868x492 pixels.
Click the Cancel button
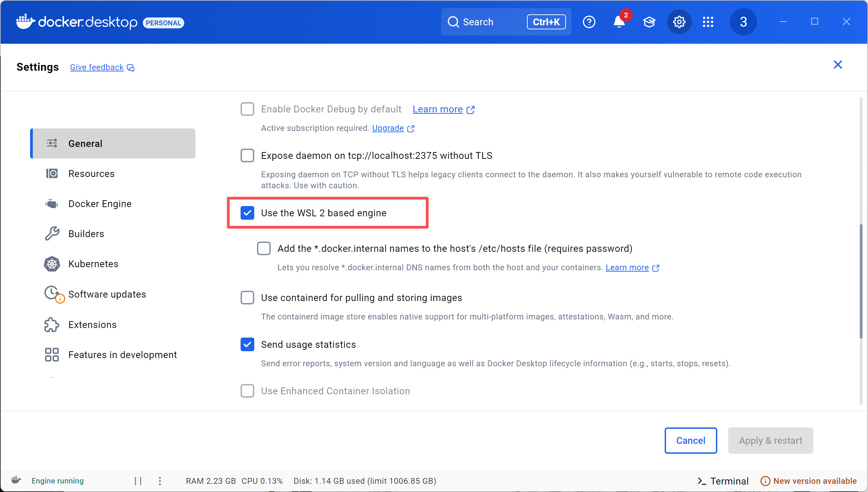690,440
